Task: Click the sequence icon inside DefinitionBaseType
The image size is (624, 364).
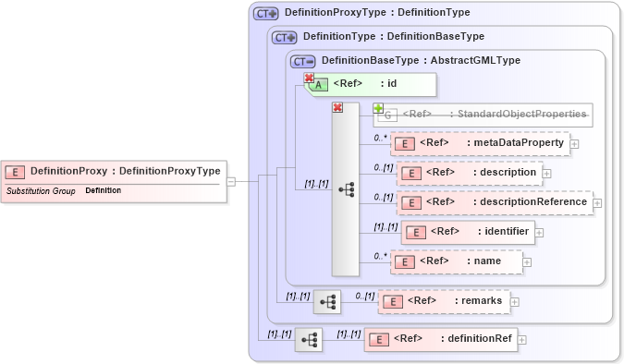Action: pyautogui.click(x=347, y=189)
